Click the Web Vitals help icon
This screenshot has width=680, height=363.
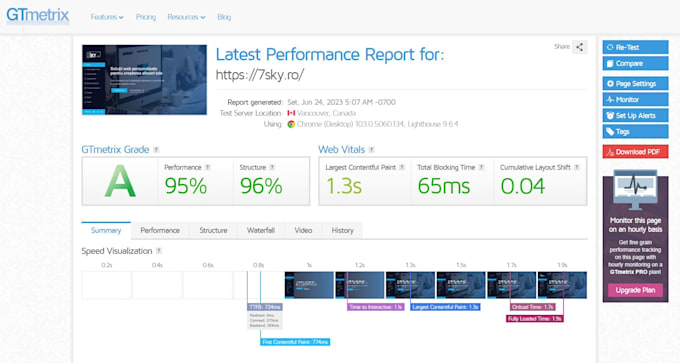[x=371, y=150]
